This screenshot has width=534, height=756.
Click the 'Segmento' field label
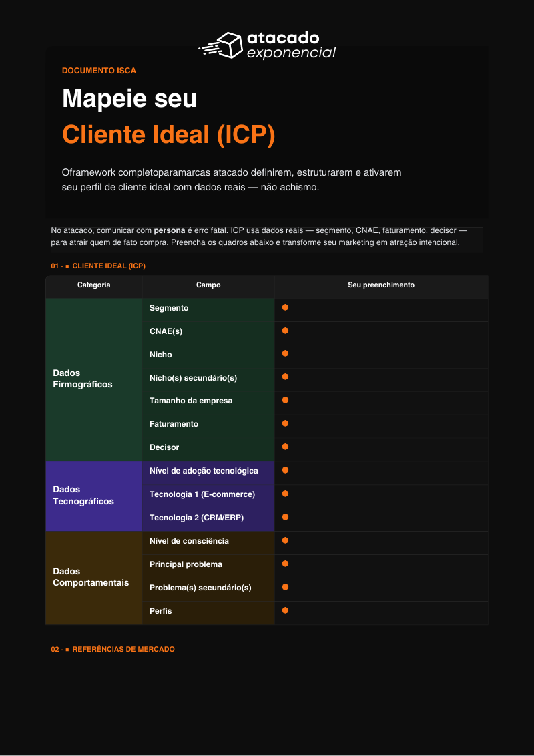[x=169, y=308]
